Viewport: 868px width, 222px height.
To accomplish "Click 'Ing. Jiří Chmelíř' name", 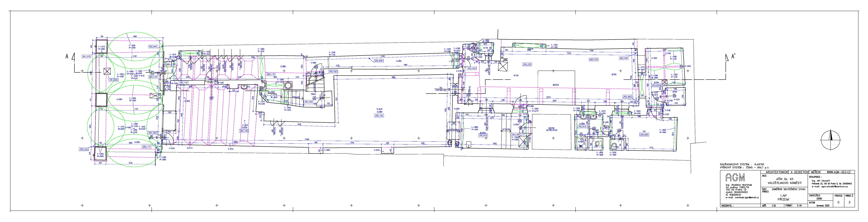I will pos(821,181).
